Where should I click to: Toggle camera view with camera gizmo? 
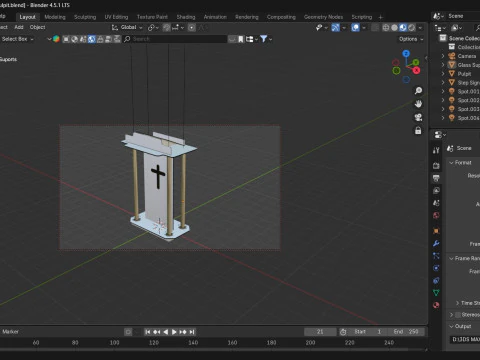point(418,117)
